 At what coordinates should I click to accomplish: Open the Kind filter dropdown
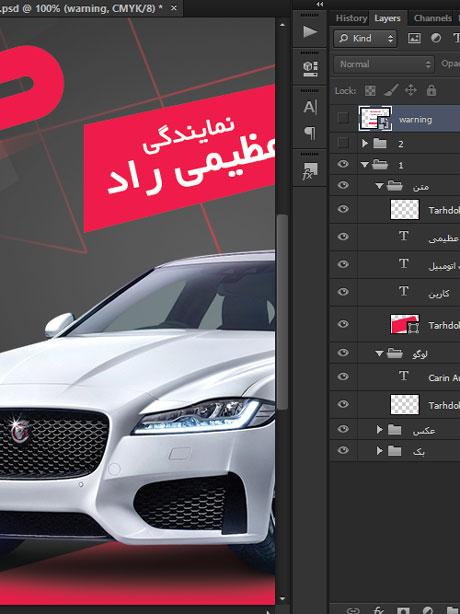pos(365,38)
